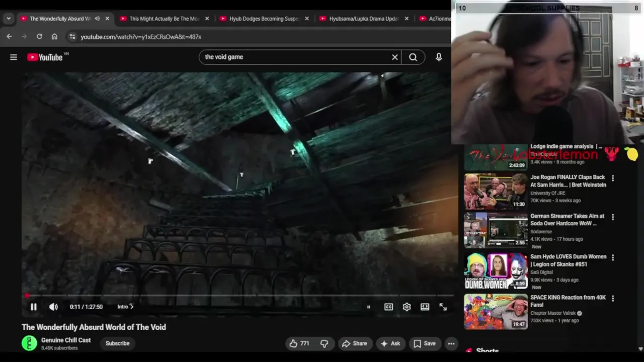Save video to playlist
This screenshot has height=362, width=644.
click(x=425, y=343)
